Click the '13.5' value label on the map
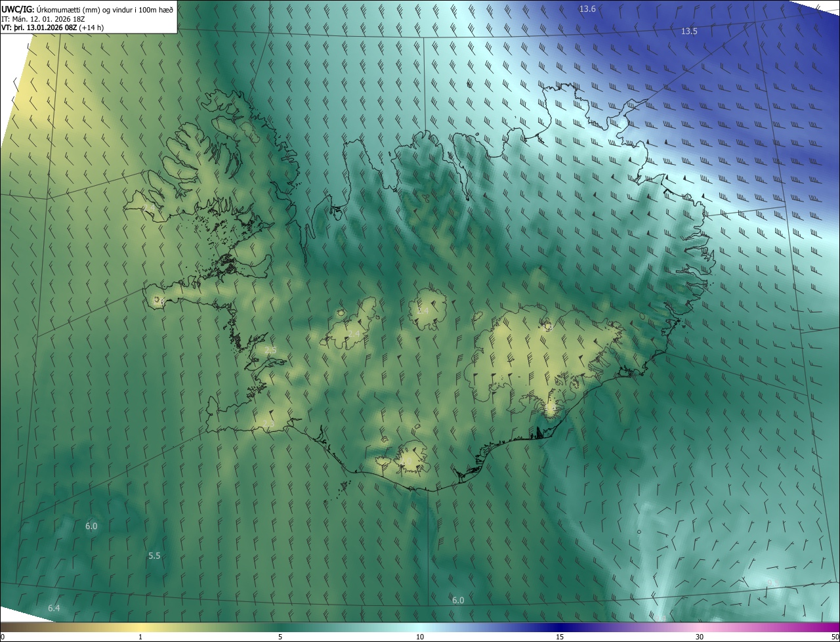The width and height of the screenshot is (840, 642). point(689,32)
